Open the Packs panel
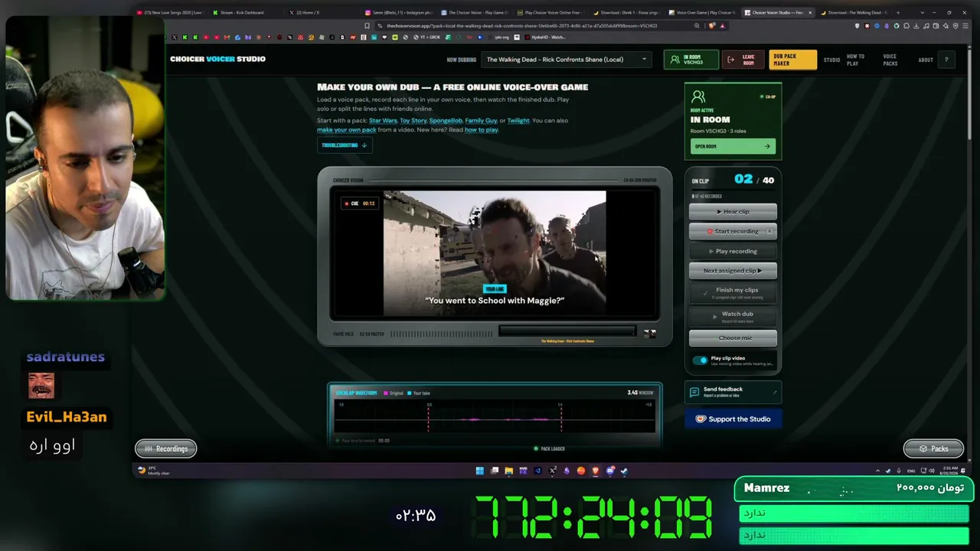The image size is (980, 551). click(933, 449)
